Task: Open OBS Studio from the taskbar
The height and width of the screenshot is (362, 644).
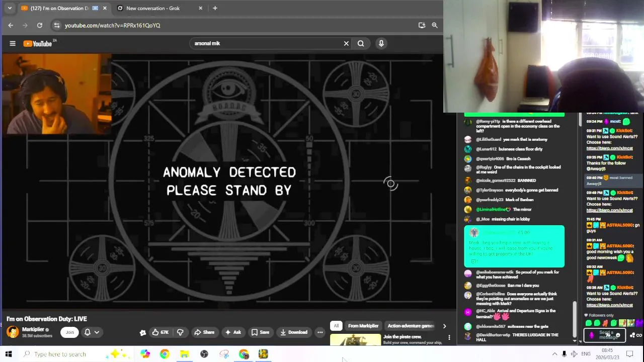Action: tap(204, 354)
